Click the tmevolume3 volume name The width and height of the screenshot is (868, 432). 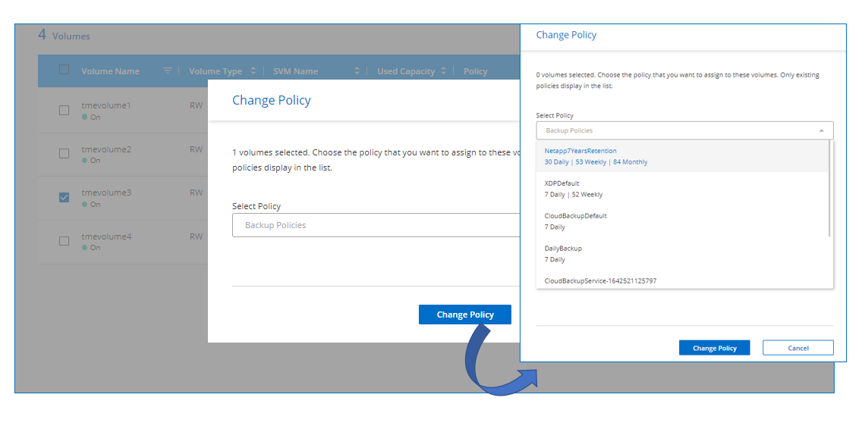tap(106, 193)
